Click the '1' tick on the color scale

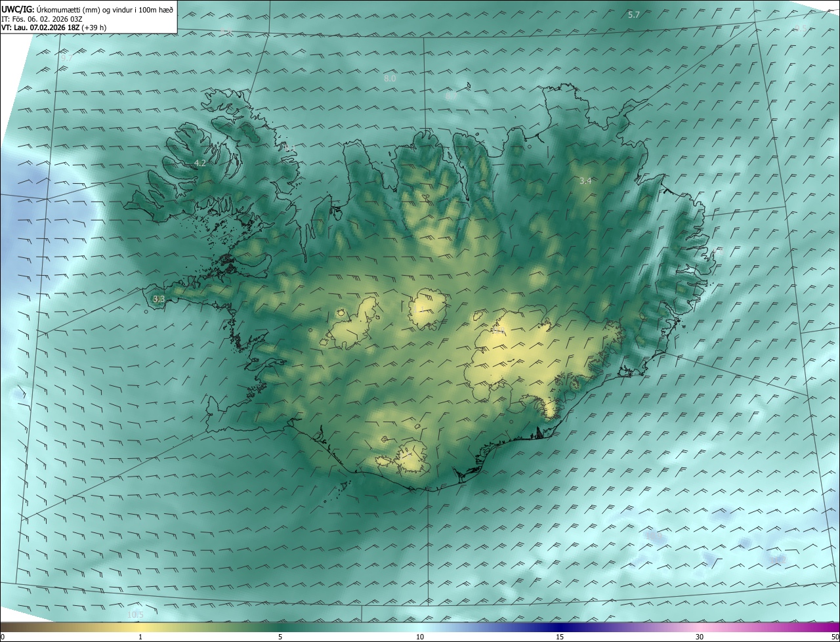[x=140, y=637]
